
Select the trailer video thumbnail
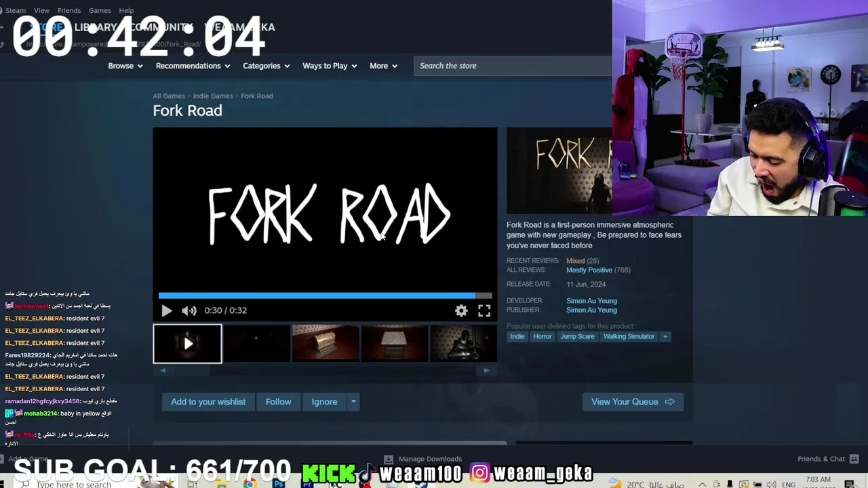pos(187,344)
